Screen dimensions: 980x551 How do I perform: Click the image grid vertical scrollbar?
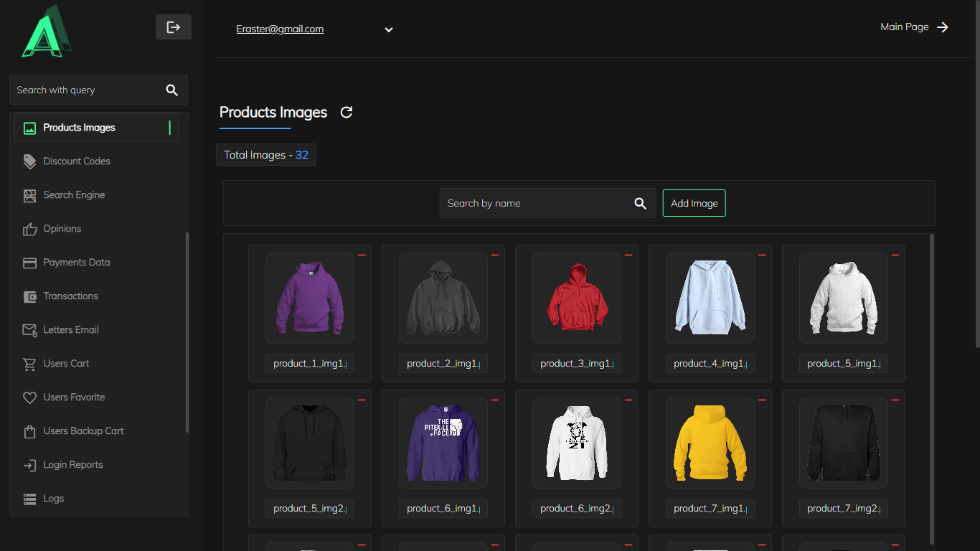click(x=932, y=387)
